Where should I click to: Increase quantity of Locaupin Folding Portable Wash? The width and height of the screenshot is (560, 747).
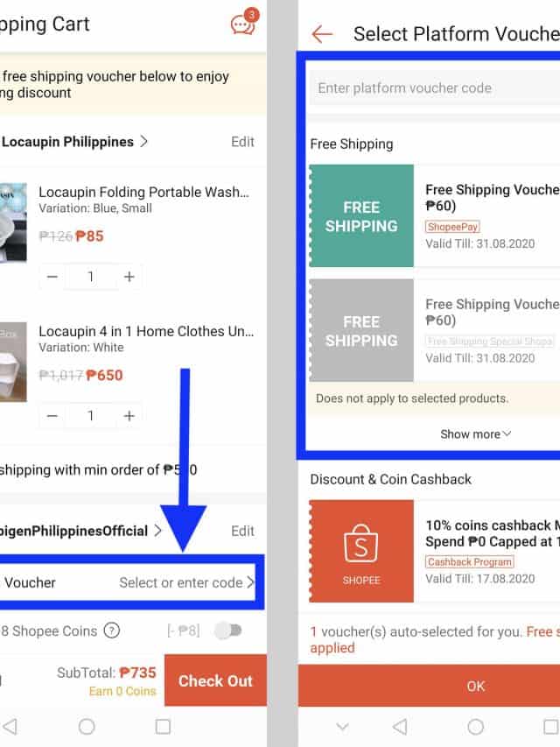tap(129, 277)
